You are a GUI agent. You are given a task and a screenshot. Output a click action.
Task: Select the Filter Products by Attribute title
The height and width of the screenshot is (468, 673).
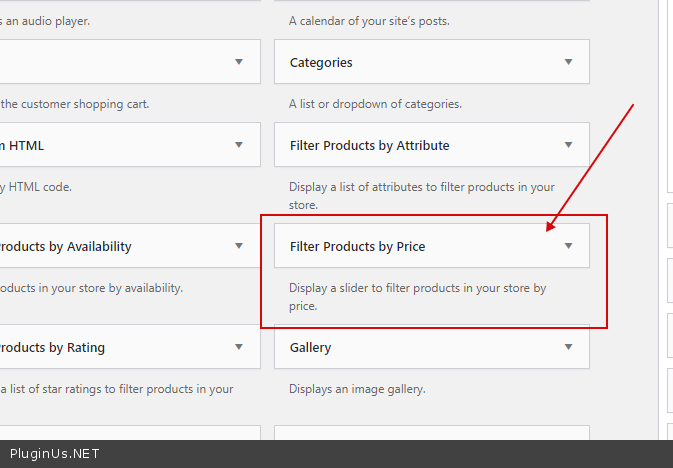(x=369, y=145)
